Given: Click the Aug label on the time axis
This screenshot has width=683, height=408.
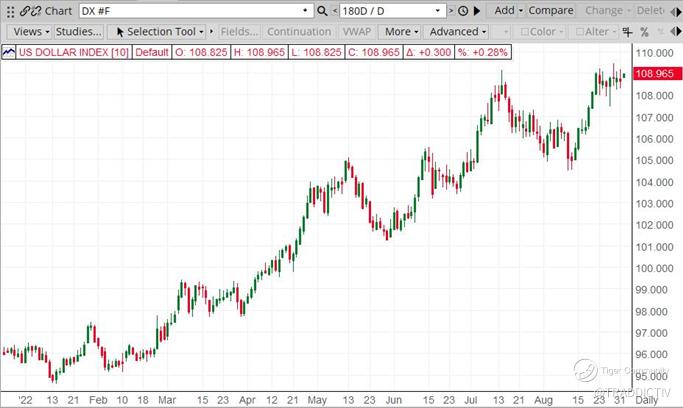Looking at the screenshot, I should (543, 400).
